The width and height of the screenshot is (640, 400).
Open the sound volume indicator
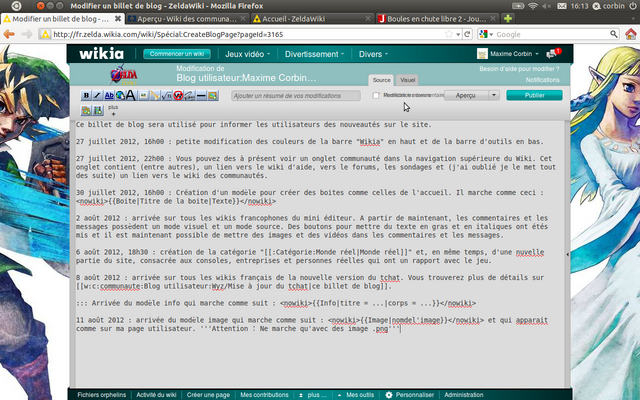(x=547, y=6)
